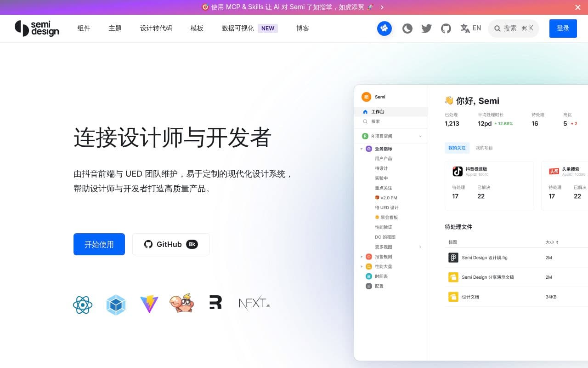Open the 设计转代码 menu item
This screenshot has width=588, height=368.
point(156,29)
